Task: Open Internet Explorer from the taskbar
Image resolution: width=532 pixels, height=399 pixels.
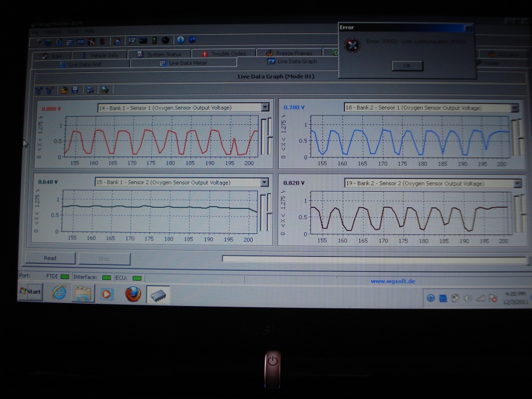Action: tap(59, 293)
